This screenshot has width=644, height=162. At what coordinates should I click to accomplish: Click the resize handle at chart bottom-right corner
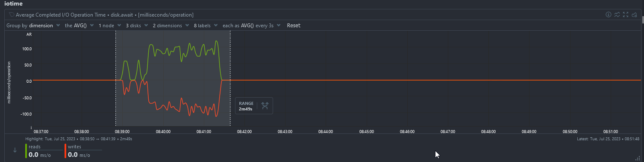pyautogui.click(x=638, y=159)
